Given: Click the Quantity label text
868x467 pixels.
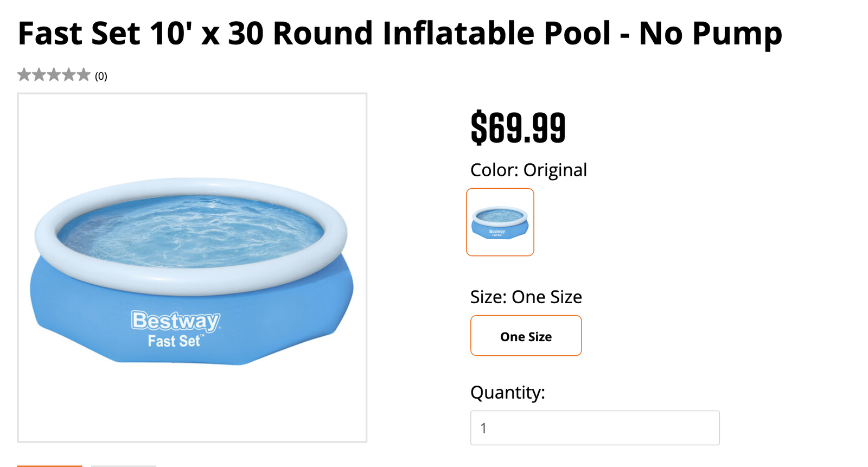Looking at the screenshot, I should point(507,392).
